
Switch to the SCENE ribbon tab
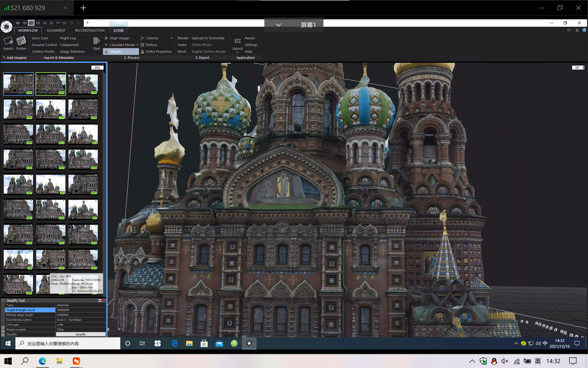point(119,30)
